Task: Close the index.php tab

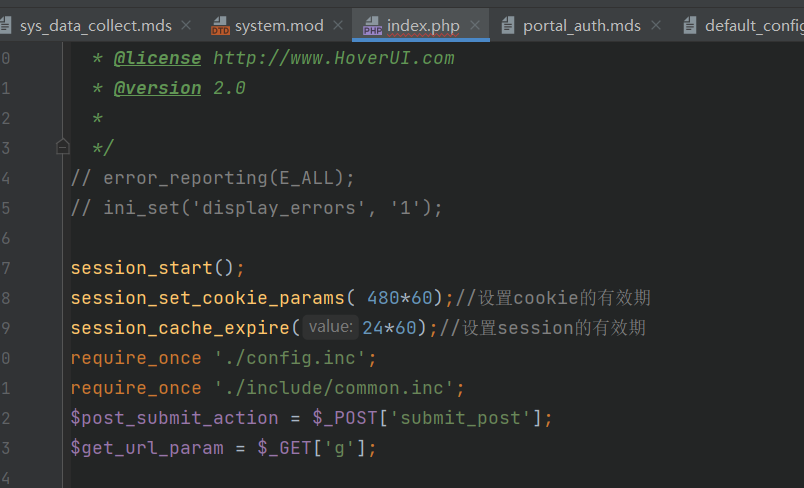Action: 475,25
